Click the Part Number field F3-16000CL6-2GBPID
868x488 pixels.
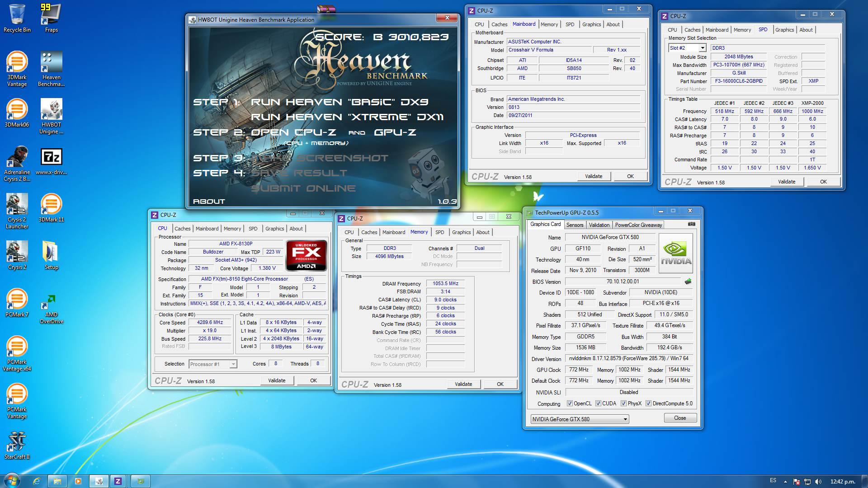[739, 81]
